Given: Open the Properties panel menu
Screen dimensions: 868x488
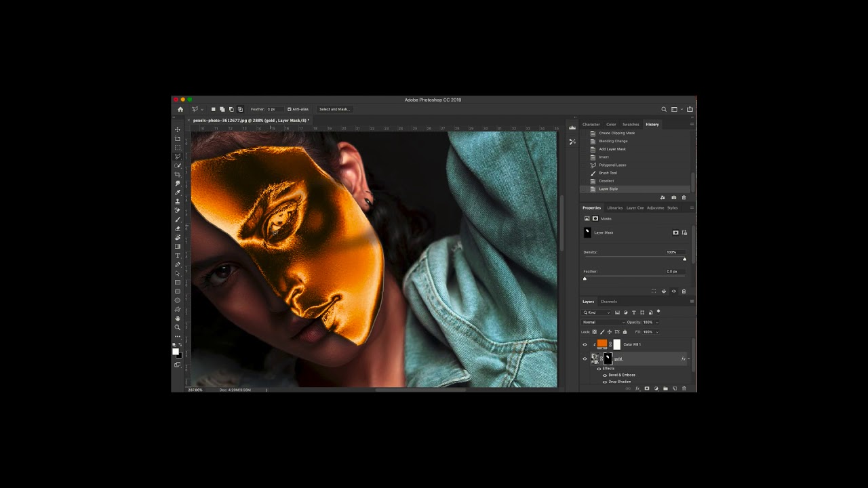Looking at the screenshot, I should click(692, 207).
